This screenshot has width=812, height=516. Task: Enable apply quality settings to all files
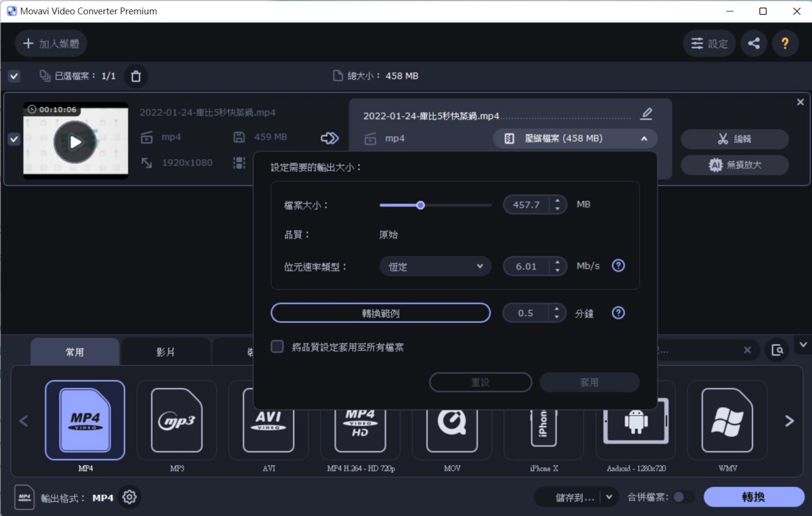(x=277, y=347)
